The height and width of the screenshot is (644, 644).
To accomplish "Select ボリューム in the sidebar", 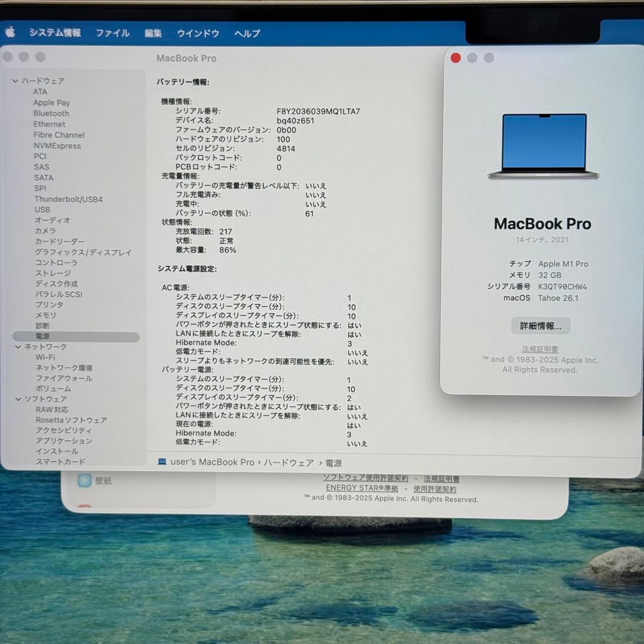I will point(53,388).
